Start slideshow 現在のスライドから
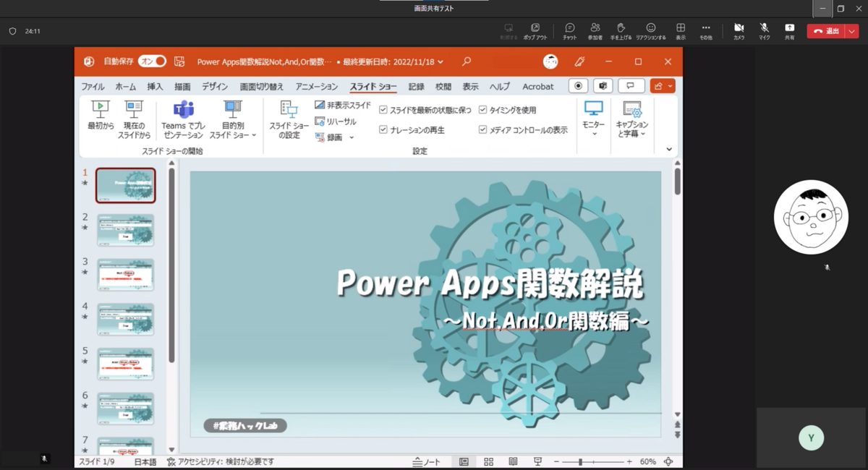This screenshot has height=470, width=868. point(135,119)
